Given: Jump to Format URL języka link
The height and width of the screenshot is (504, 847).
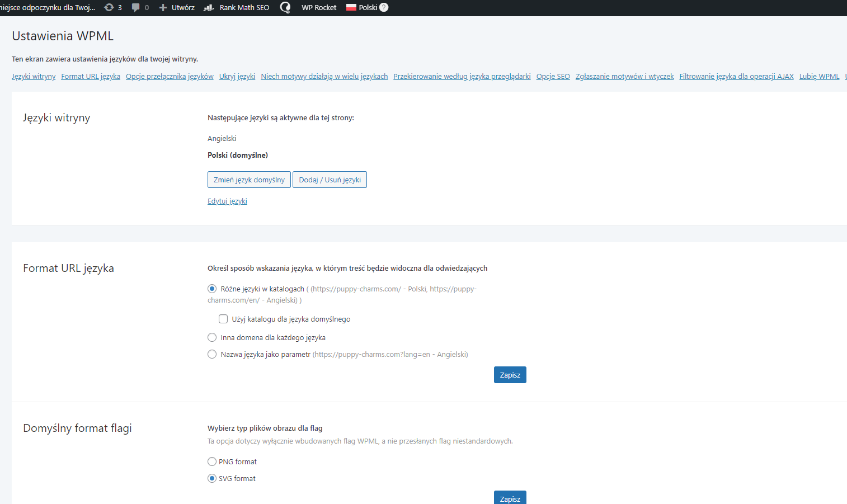Looking at the screenshot, I should coord(91,77).
